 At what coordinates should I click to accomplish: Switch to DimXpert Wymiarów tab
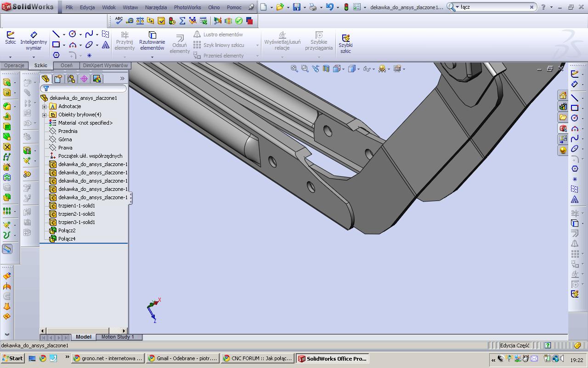105,65
